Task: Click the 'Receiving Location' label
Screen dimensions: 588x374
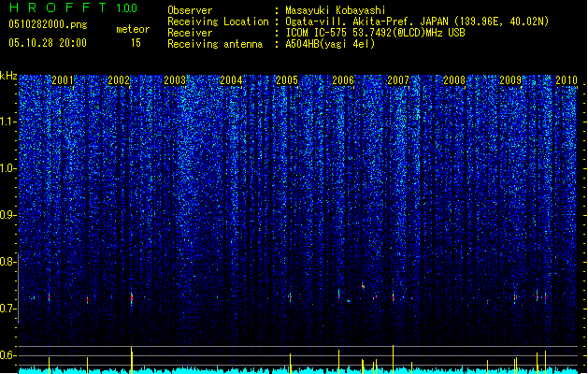Action: pos(218,22)
